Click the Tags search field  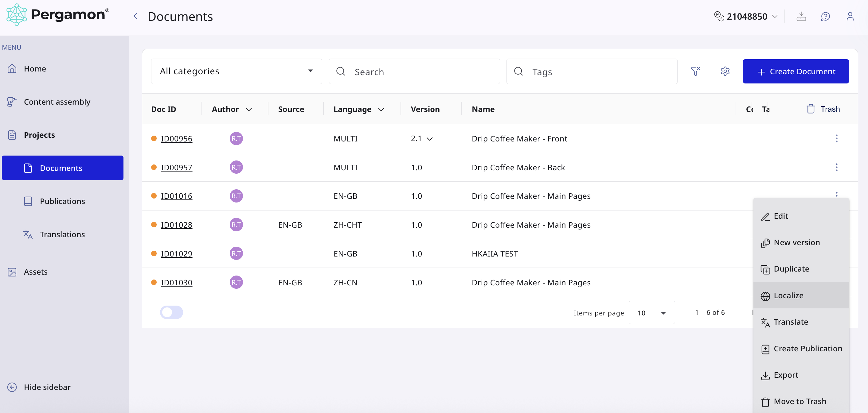[x=592, y=71]
